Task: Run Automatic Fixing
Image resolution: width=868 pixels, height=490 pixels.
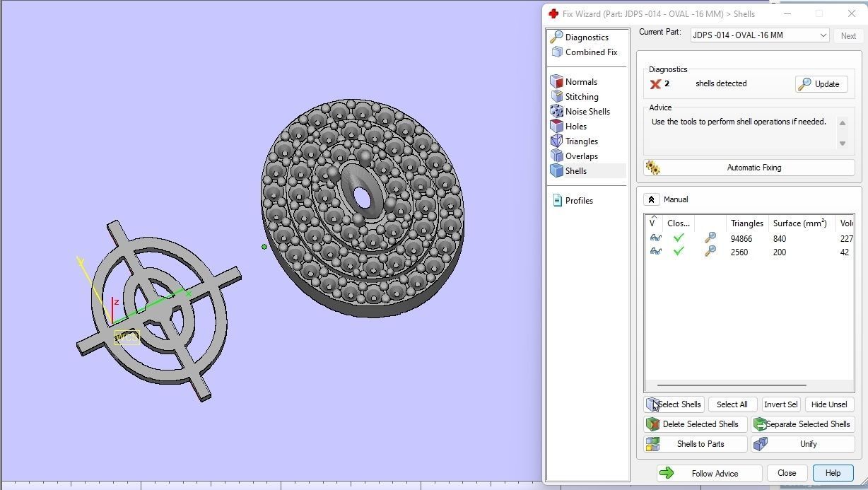Action: (x=749, y=168)
